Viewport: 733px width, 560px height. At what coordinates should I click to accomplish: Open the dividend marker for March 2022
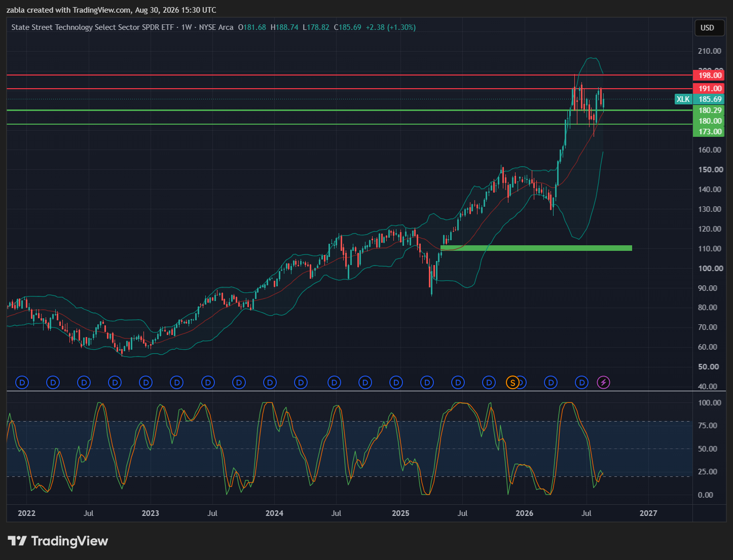click(x=53, y=382)
